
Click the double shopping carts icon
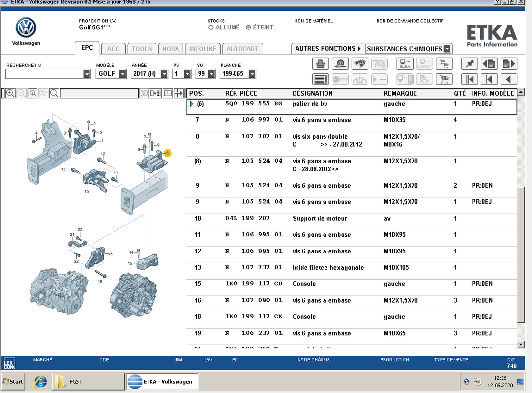444,64
